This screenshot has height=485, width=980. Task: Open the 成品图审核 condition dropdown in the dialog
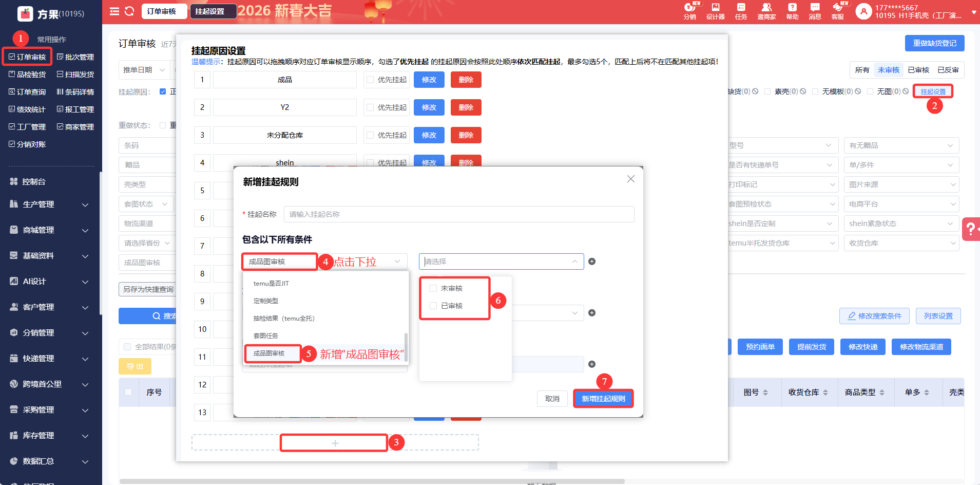click(324, 262)
